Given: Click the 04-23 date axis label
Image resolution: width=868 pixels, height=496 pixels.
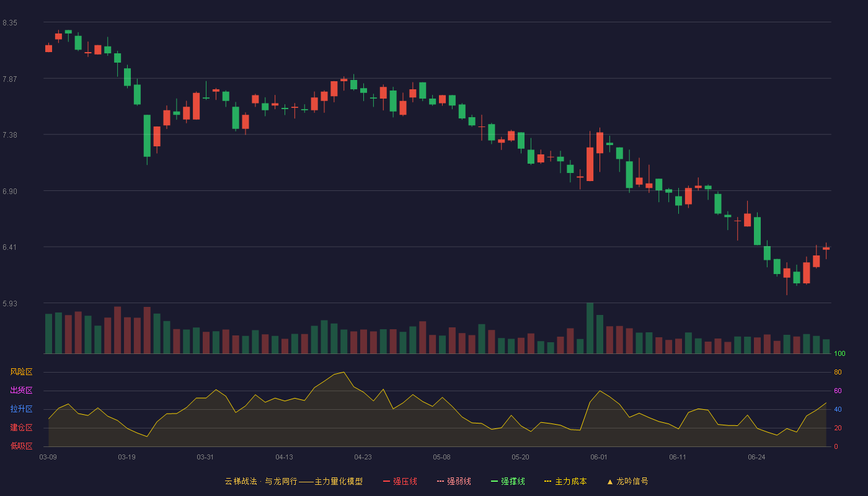Looking at the screenshot, I should tap(363, 457).
